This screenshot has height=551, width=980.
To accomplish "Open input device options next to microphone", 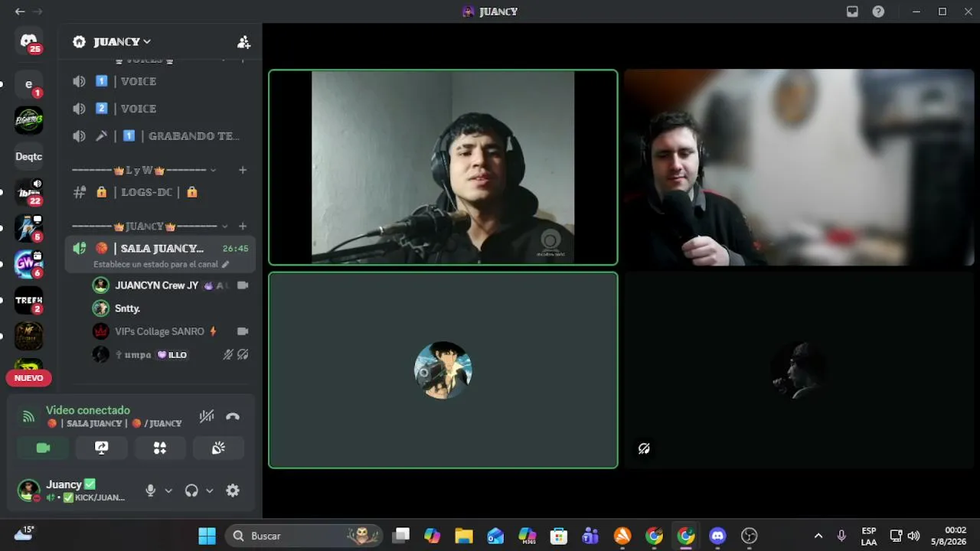I will [x=168, y=491].
